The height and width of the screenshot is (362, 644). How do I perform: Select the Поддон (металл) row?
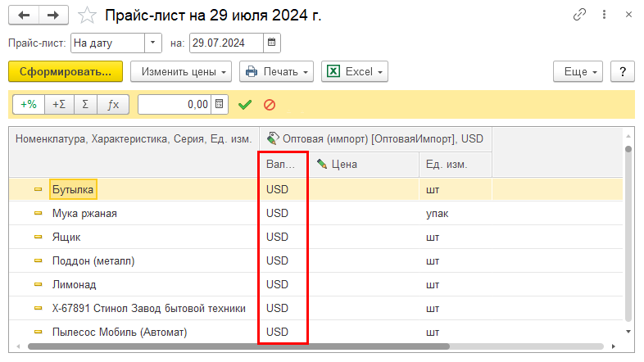tap(315, 261)
